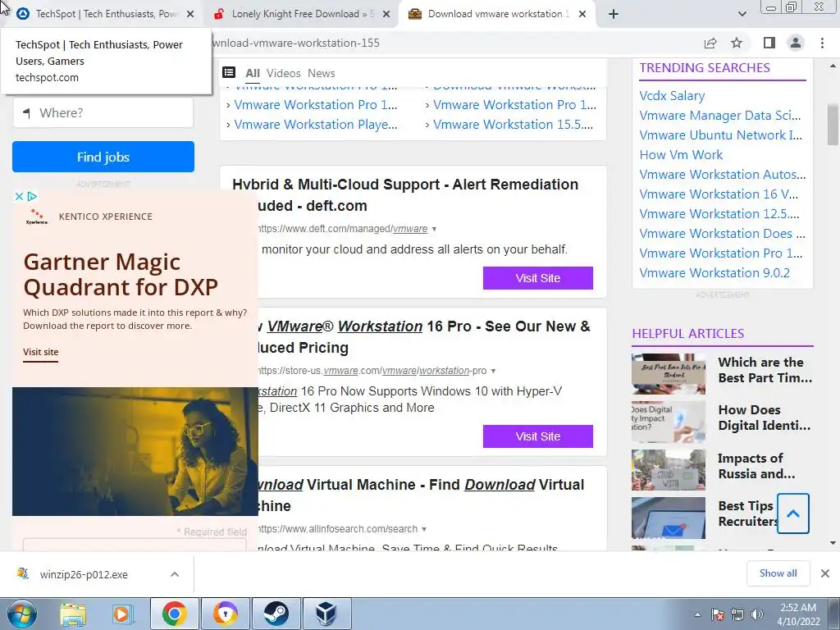Open the tab search dropdown chevron
The height and width of the screenshot is (630, 840).
pos(742,15)
